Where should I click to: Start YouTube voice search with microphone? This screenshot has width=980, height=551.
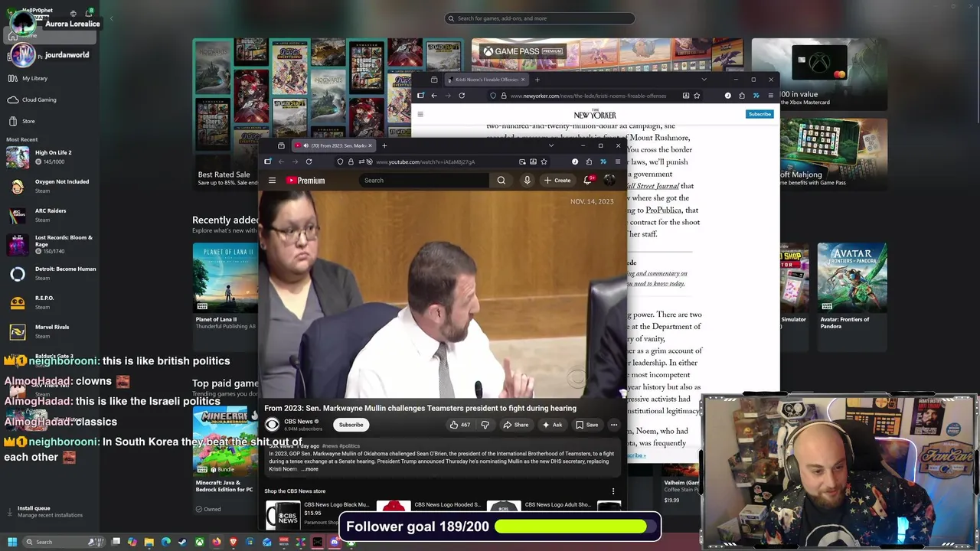[x=527, y=181]
